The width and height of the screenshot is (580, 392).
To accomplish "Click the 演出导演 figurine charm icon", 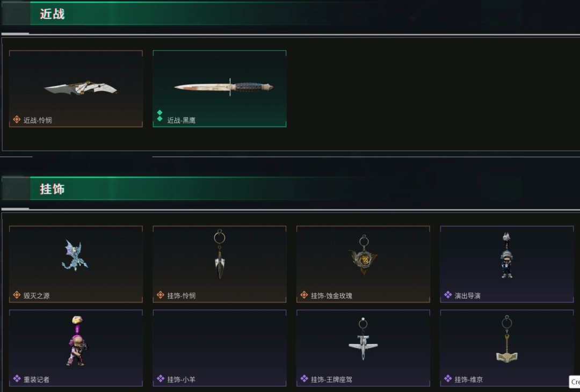I will coord(506,255).
